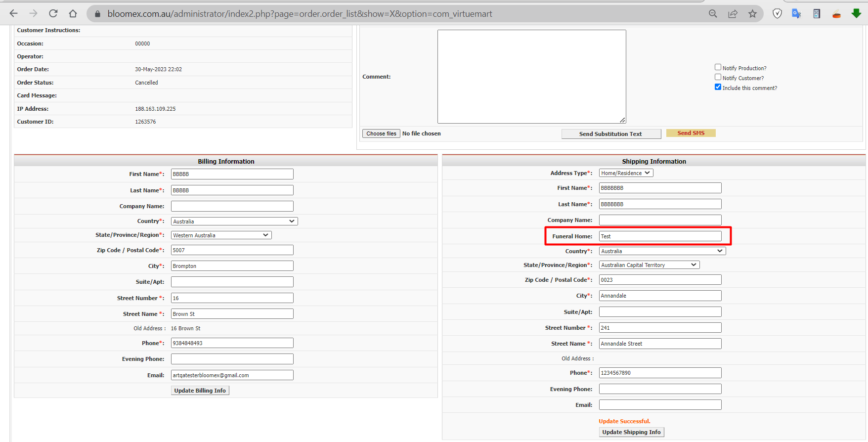The width and height of the screenshot is (868, 442).
Task: Enable the Notify Production checkbox
Action: pos(718,67)
